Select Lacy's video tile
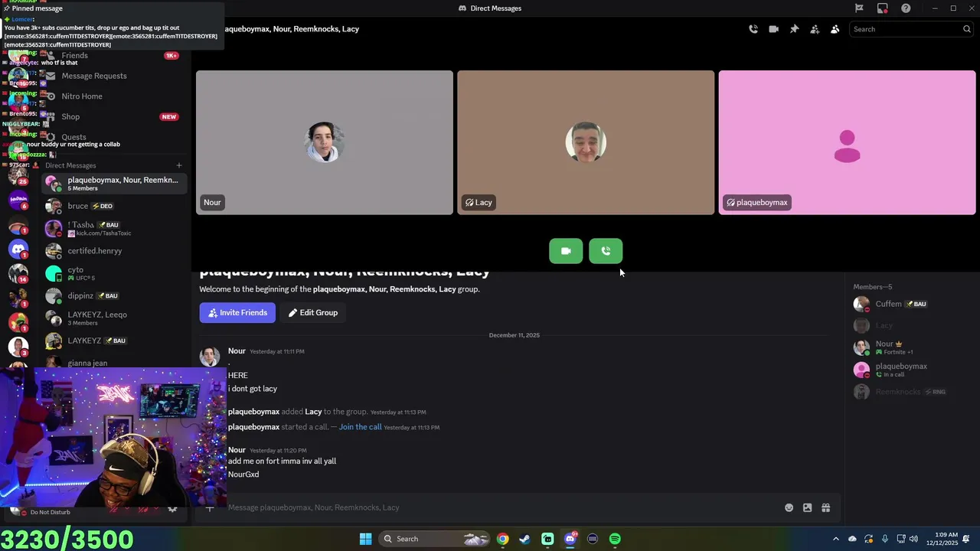The image size is (980, 551). (x=586, y=142)
